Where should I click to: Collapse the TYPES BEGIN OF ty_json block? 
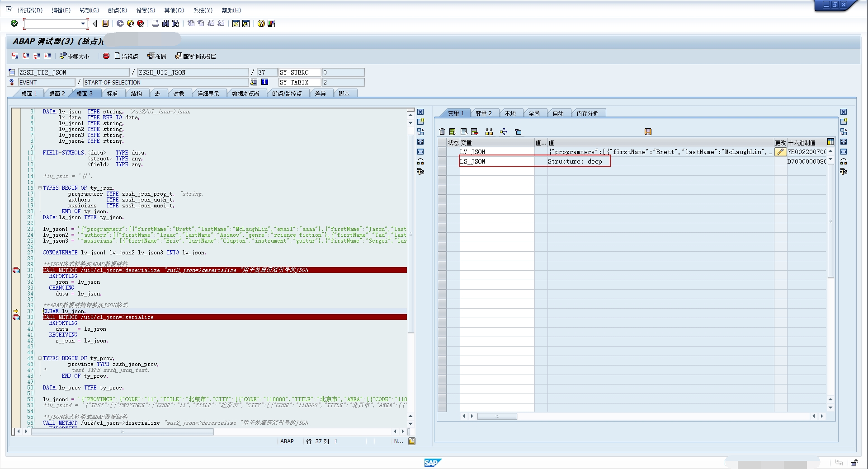(40, 188)
